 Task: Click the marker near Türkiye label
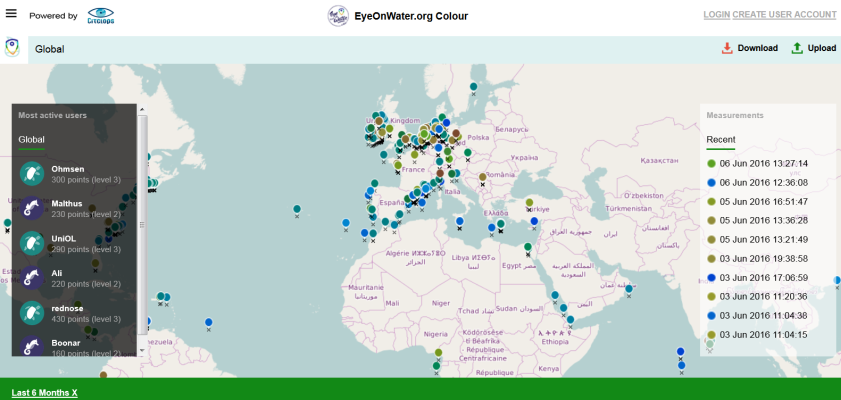529,203
